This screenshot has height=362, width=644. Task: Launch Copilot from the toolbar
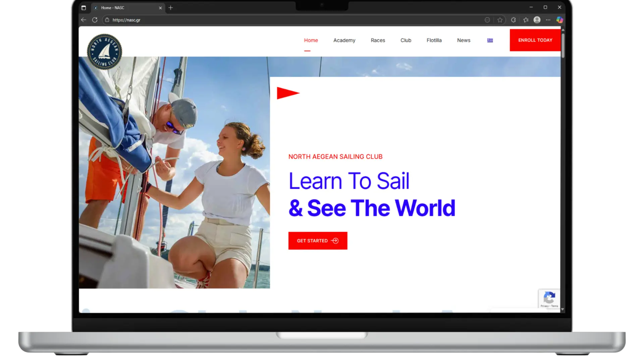[x=559, y=20]
